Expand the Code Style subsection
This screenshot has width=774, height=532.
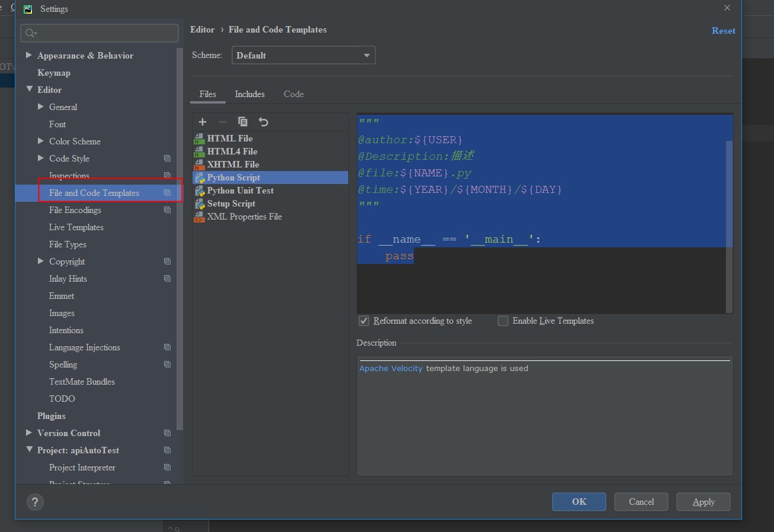coord(41,158)
